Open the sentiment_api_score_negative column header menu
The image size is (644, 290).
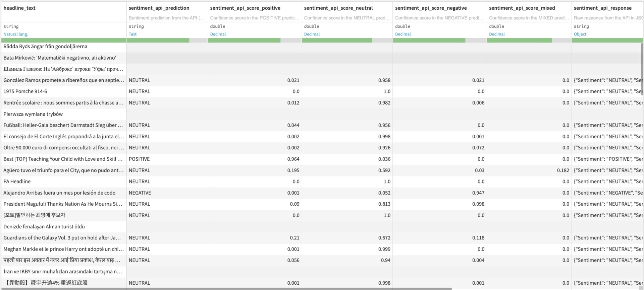tap(431, 8)
